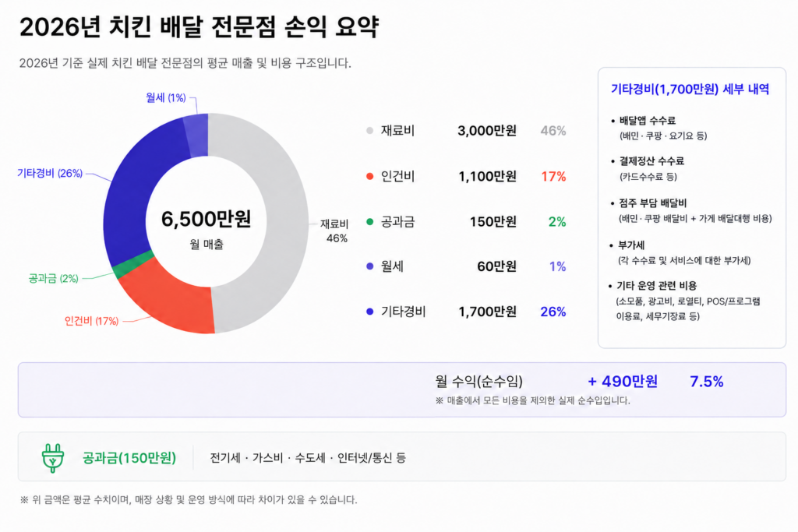The image size is (798, 532).
Task: Select the light purple 월세 donut segment
Action: pyautogui.click(x=197, y=136)
